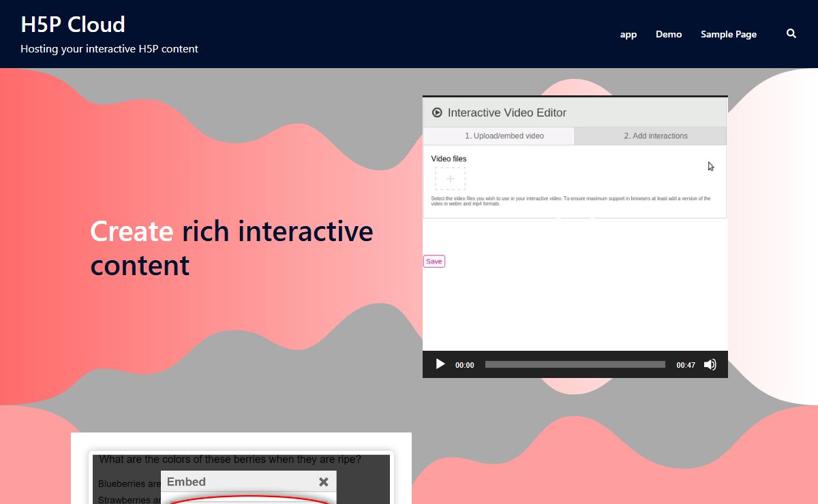
Task: Close the Embed dialog with X
Action: pyautogui.click(x=324, y=482)
